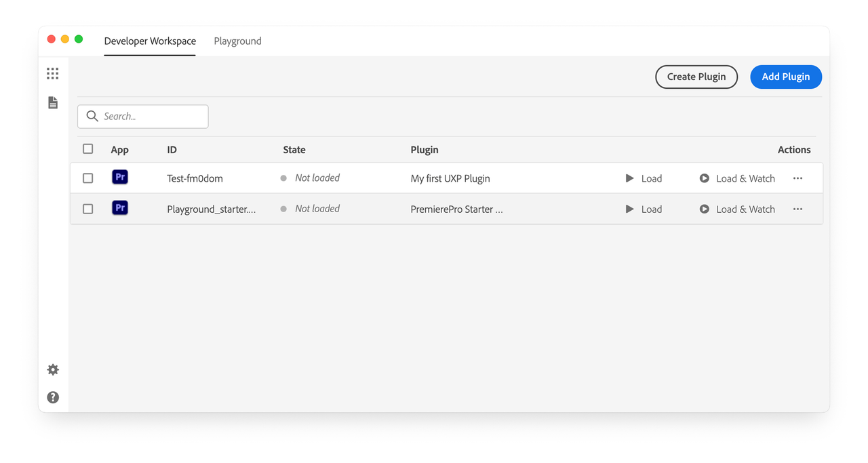The image size is (868, 463).
Task: Check the select-all checkbox in the header
Action: pos(87,148)
